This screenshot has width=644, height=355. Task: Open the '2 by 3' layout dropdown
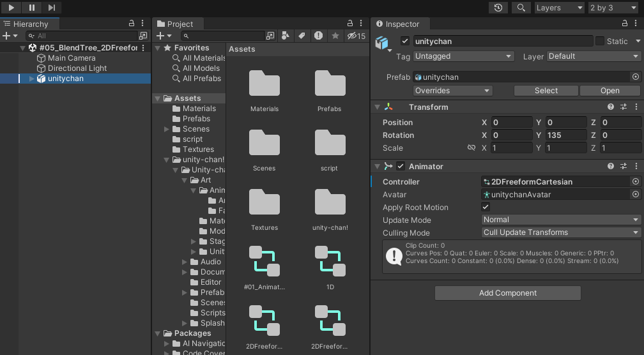[613, 8]
